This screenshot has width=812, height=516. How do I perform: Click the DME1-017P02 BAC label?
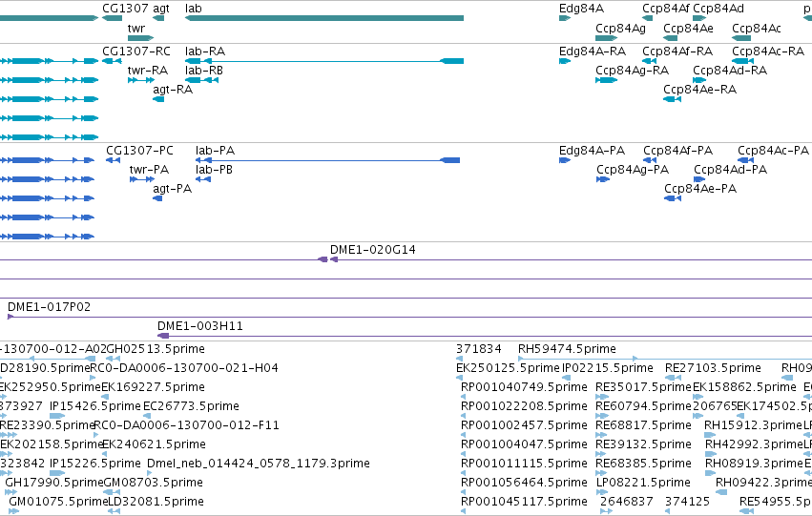[50, 307]
